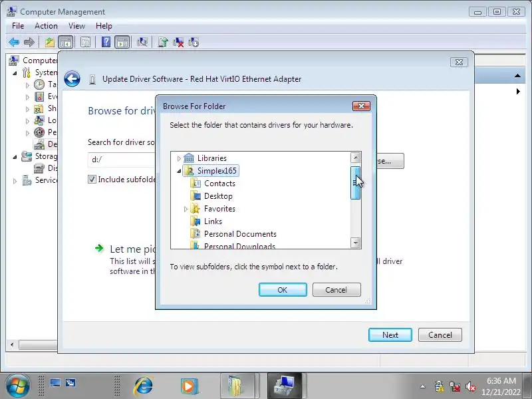
Task: Open Windows Media Player from the taskbar
Action: 190,386
